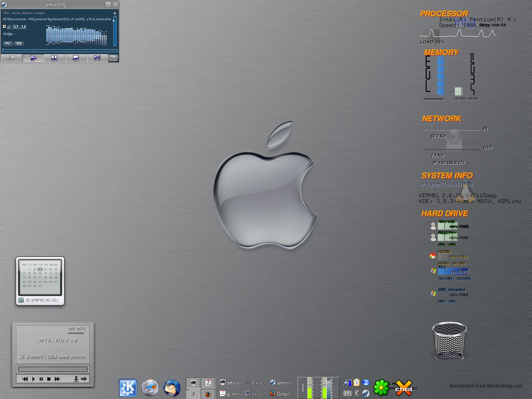Open Входящ taskbar entry
Viewport: 532px width, 399px height.
pos(256,383)
